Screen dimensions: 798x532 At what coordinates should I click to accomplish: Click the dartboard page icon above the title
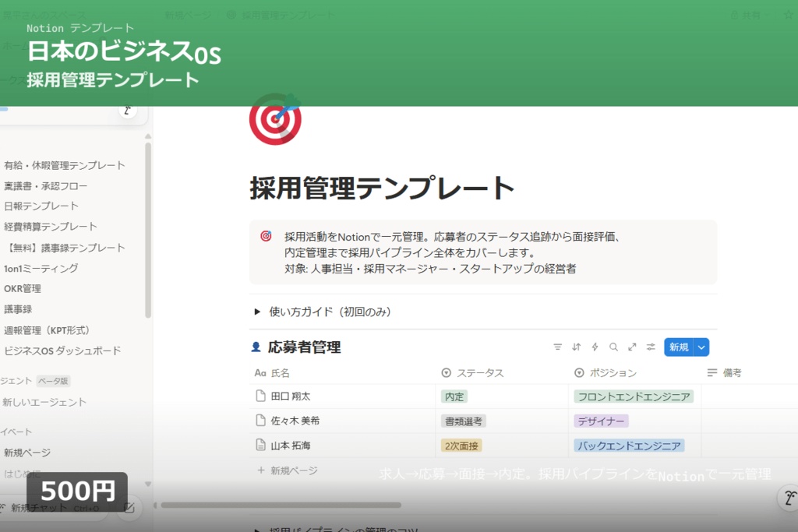276,120
